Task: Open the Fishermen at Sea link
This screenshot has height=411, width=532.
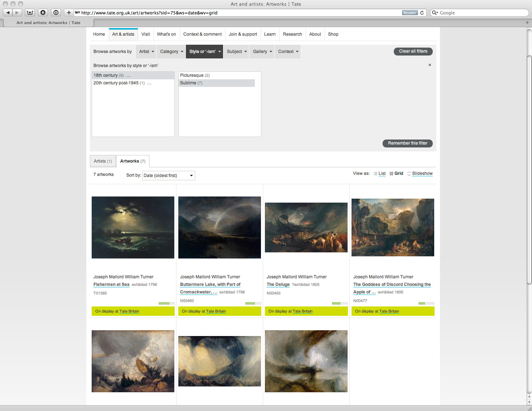Action: pos(112,284)
